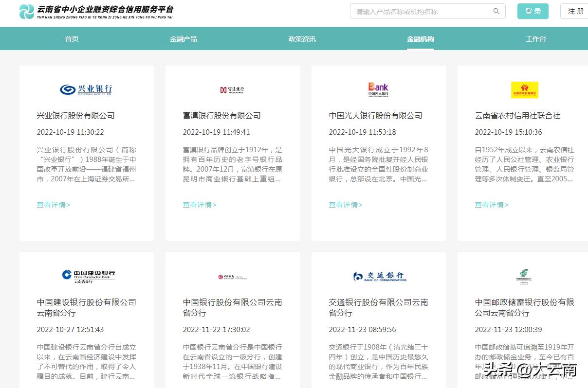Click the 登录 button
Screen dimensions: 588x388
[x=533, y=11]
